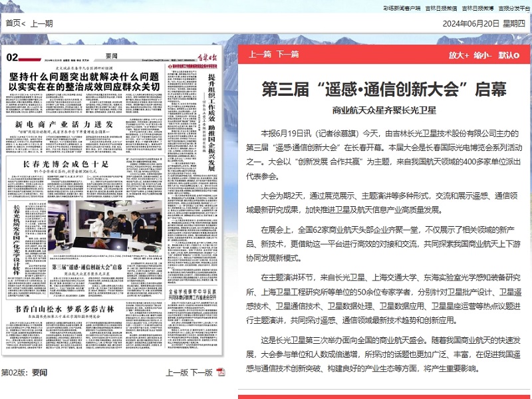The width and height of the screenshot is (532, 399).
Task: Switch to the previous page 上一版
Action: (176, 372)
